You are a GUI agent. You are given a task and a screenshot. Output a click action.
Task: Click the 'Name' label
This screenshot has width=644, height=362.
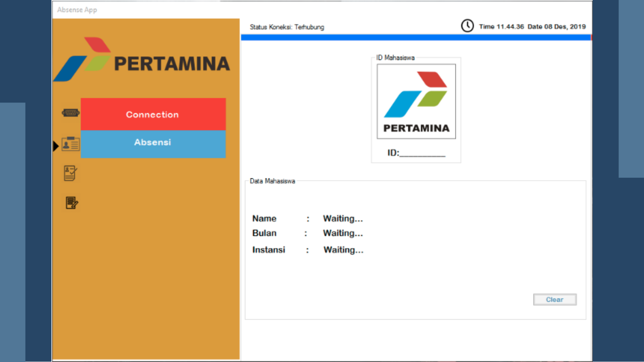[264, 219]
